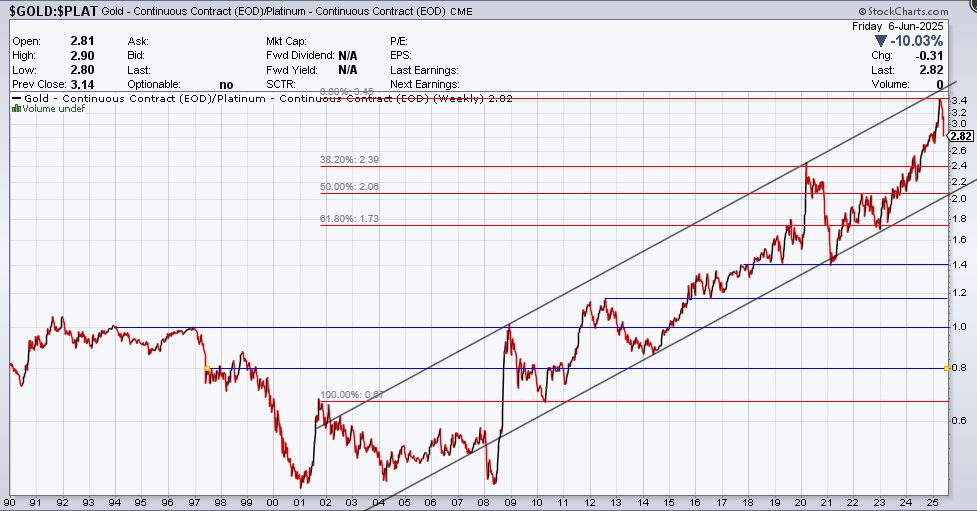Click the 'Bid:' label
Viewport: 977px width, 511px height.
click(x=138, y=55)
